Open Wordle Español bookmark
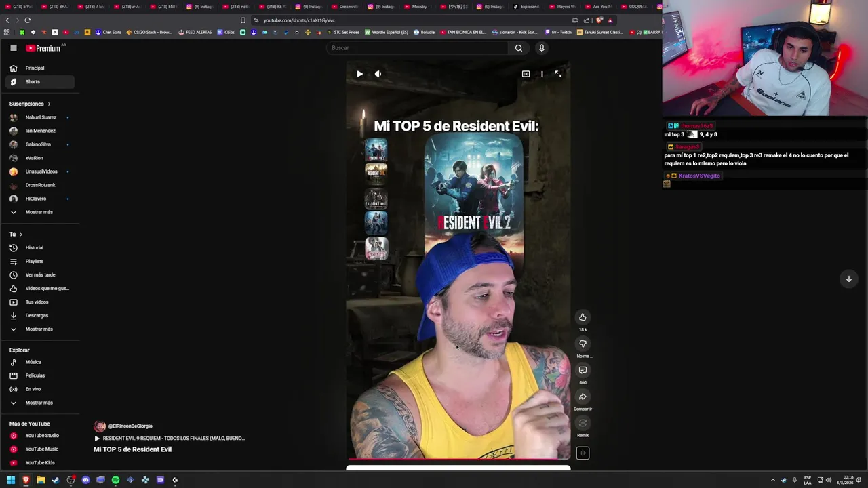 (x=387, y=32)
